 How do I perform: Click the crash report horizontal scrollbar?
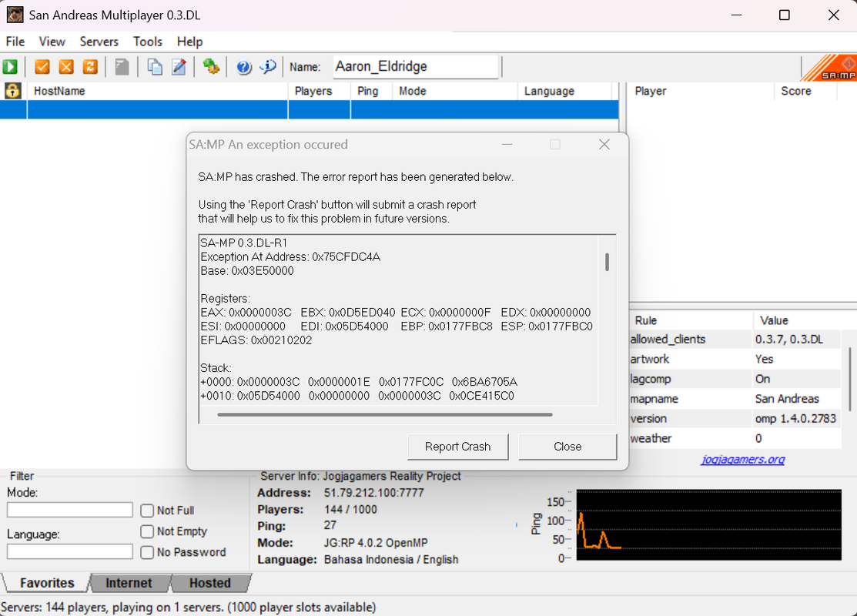pos(385,415)
